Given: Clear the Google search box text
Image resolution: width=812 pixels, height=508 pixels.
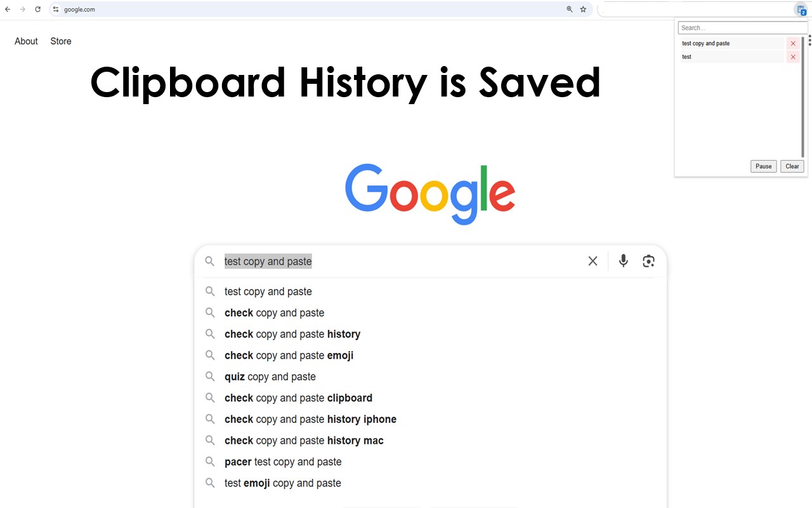Looking at the screenshot, I should 593,261.
